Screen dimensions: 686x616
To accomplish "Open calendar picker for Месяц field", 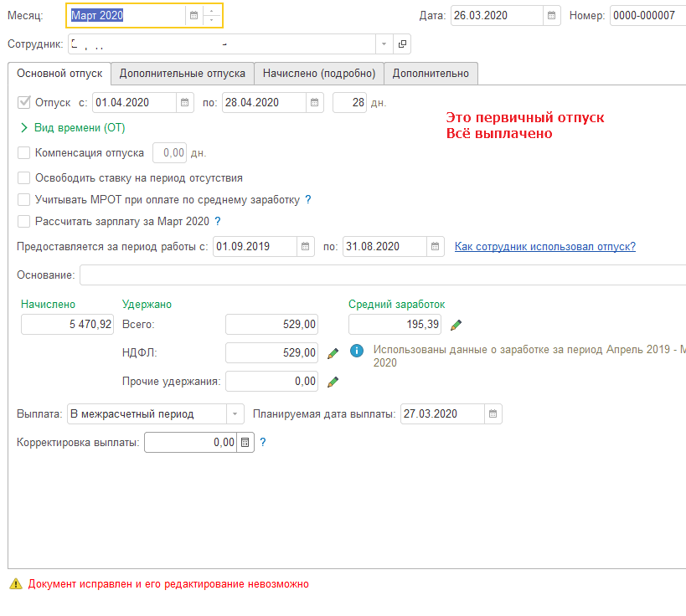I will point(194,15).
